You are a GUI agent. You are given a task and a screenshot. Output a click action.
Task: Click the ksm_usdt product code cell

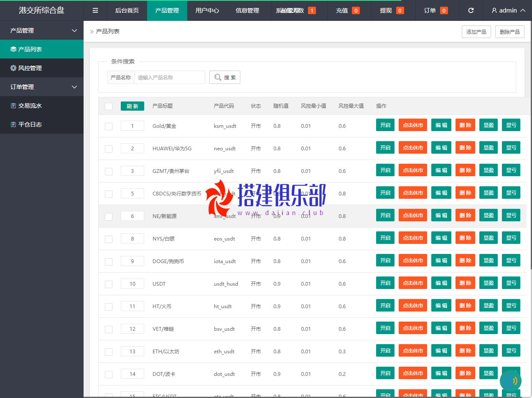(x=225, y=126)
